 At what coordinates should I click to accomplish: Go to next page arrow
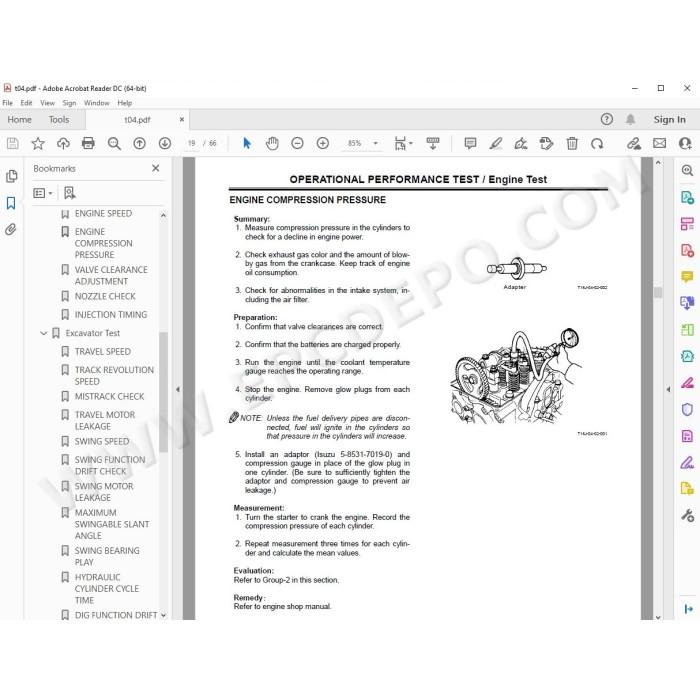(165, 143)
